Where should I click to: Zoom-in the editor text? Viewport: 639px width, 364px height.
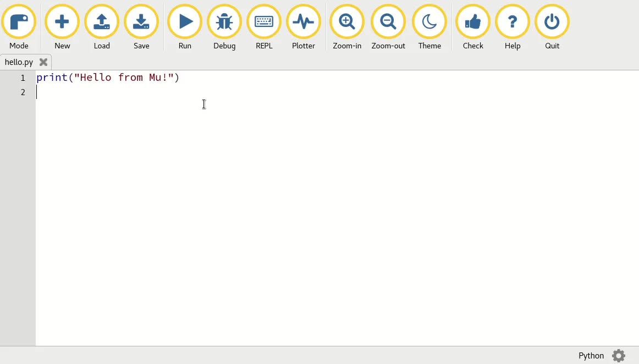347,27
